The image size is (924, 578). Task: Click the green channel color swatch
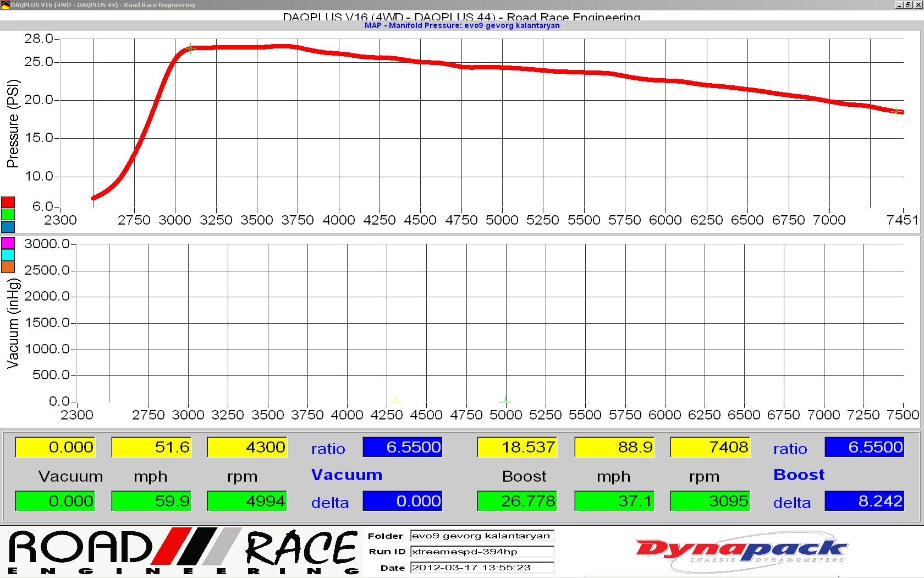8,214
